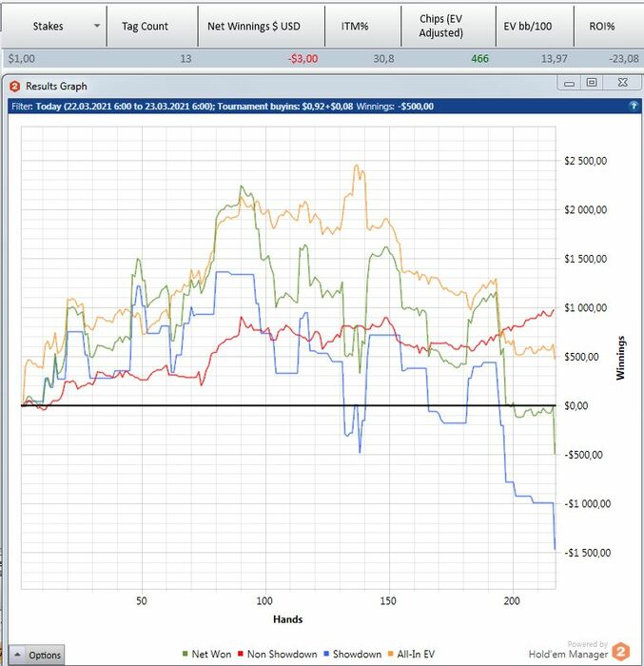
Task: Click the Hands axis title
Action: tap(287, 619)
